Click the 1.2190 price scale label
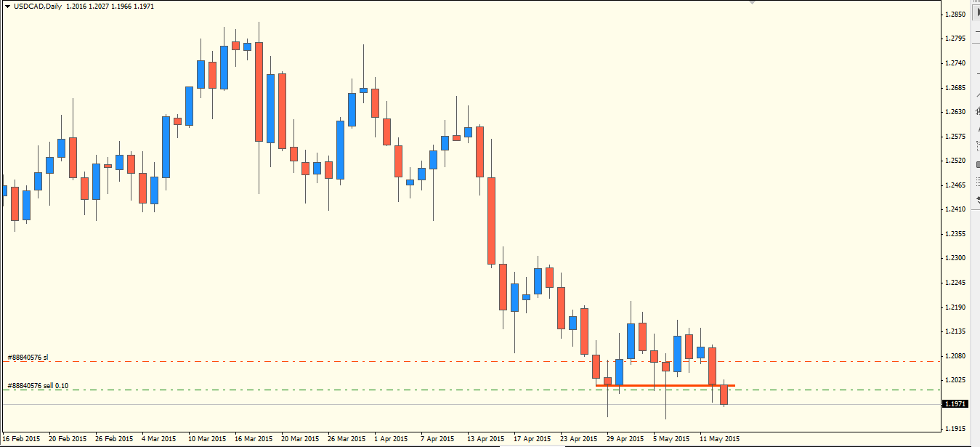 (x=956, y=307)
